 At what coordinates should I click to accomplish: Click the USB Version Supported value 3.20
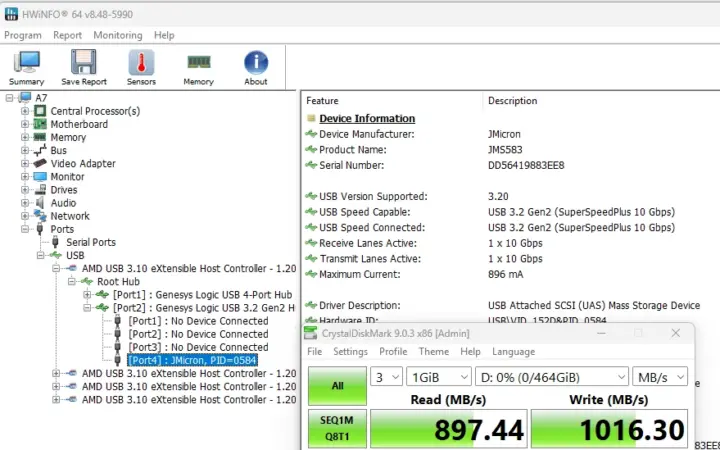pos(498,197)
